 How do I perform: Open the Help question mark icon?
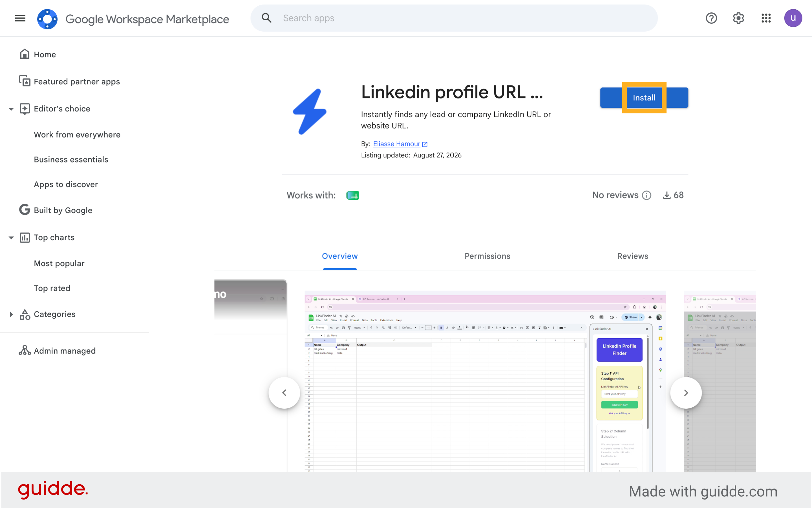(x=711, y=18)
